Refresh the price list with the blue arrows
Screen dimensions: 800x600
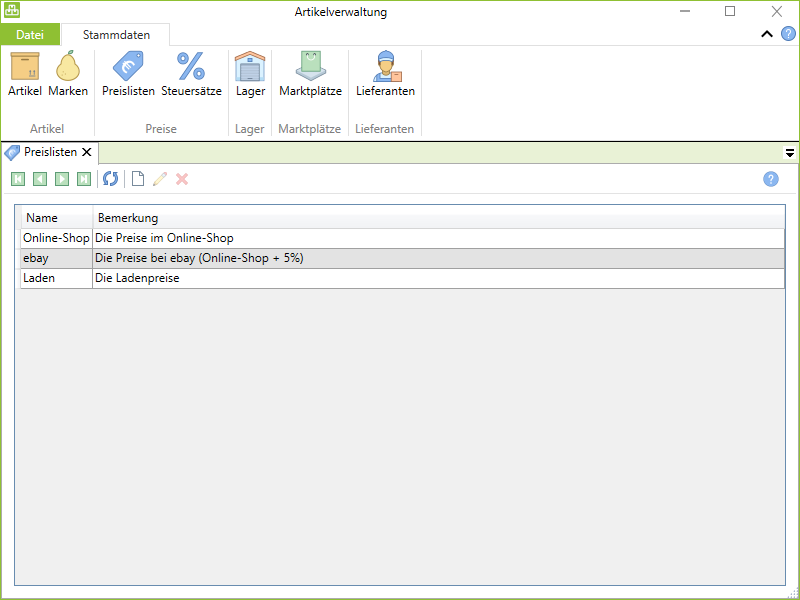[110, 179]
